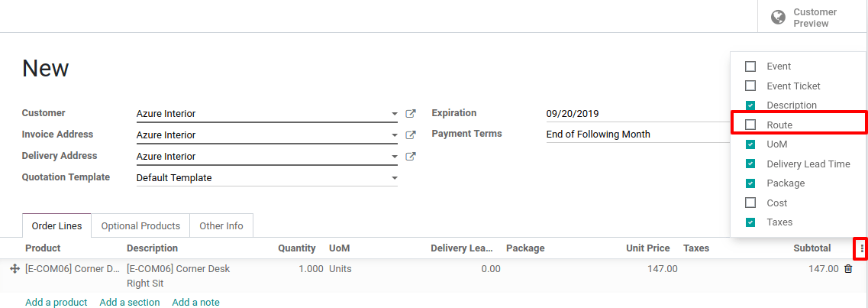Uncheck the Description column checkbox
This screenshot has height=308, width=868.
pyautogui.click(x=750, y=105)
